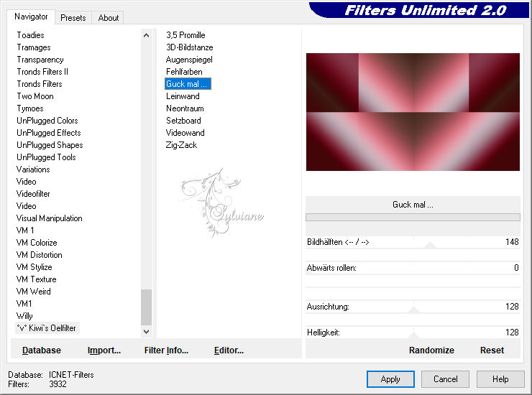Click the category list scroll up arrow
Screen dimensions: 532x395
coord(146,35)
